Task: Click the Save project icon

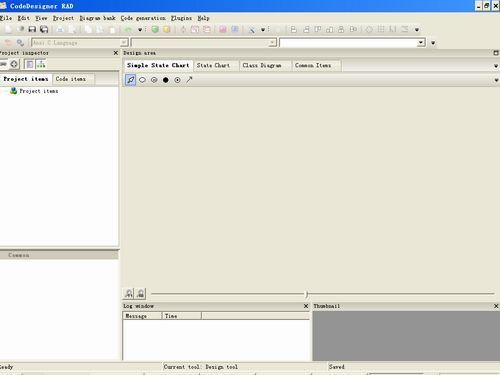Action: 32,29
